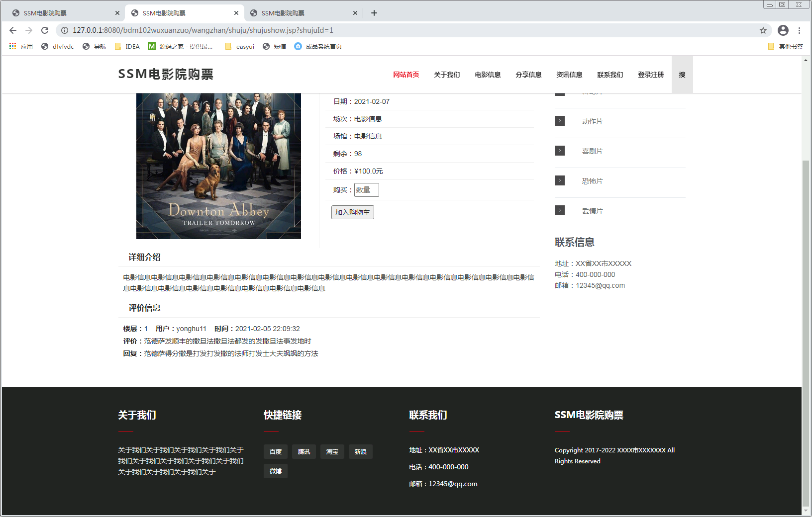
Task: Click the 数量 quantity input field
Action: [x=367, y=190]
